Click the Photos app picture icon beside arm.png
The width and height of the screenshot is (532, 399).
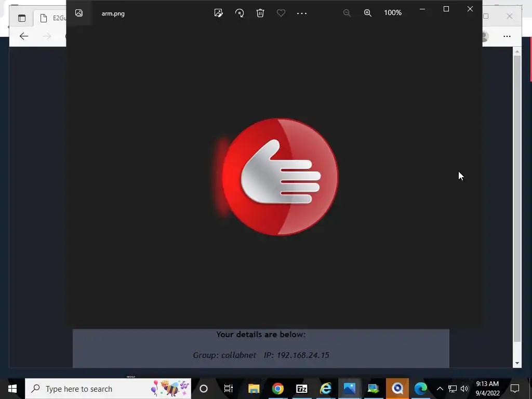(79, 13)
